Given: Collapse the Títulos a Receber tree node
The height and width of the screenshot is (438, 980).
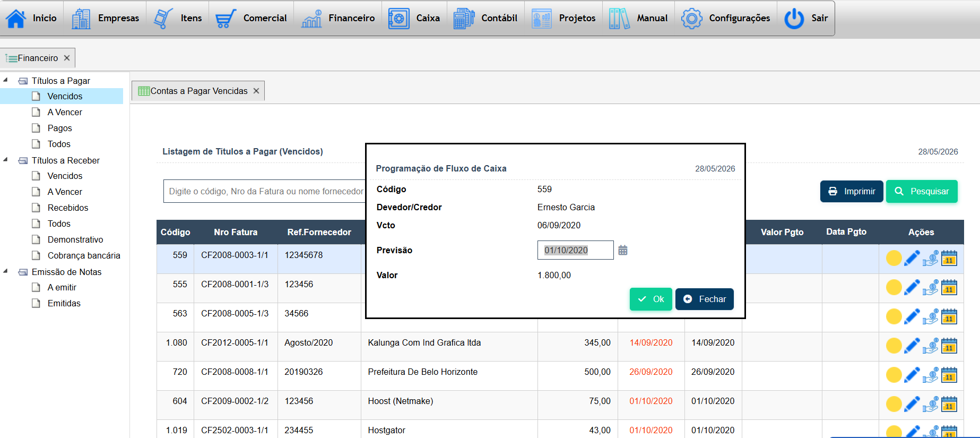Looking at the screenshot, I should click(5, 160).
